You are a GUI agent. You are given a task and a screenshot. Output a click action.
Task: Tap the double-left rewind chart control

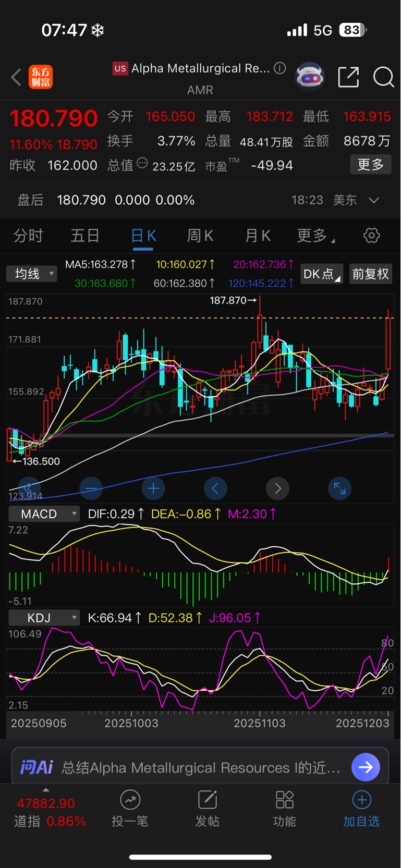click(29, 488)
